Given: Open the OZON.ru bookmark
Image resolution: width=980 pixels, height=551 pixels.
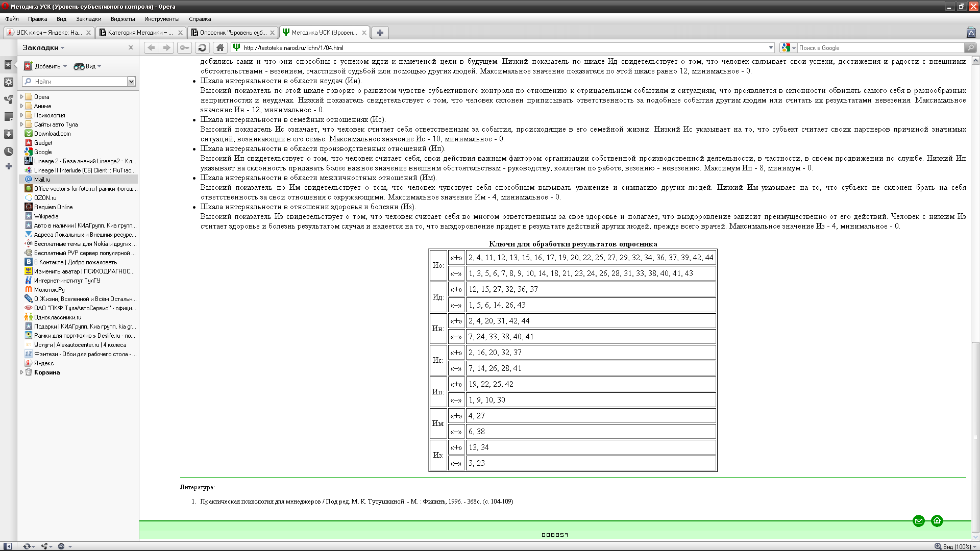Looking at the screenshot, I should pos(45,198).
